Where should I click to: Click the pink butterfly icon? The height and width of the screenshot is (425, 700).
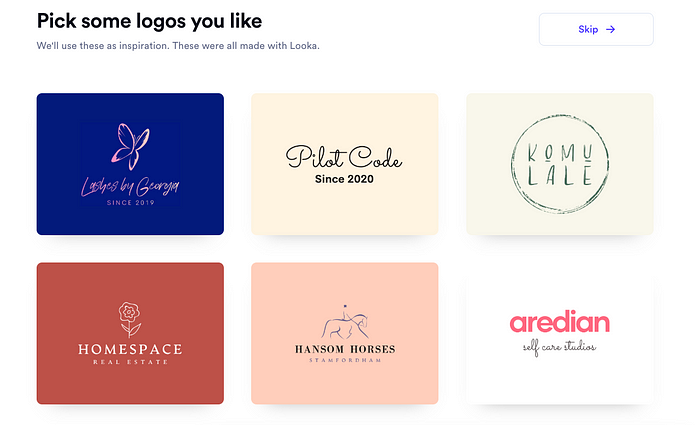[x=130, y=147]
